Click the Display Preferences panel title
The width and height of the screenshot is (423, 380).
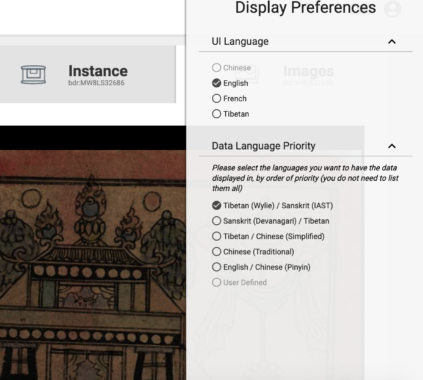click(x=305, y=8)
